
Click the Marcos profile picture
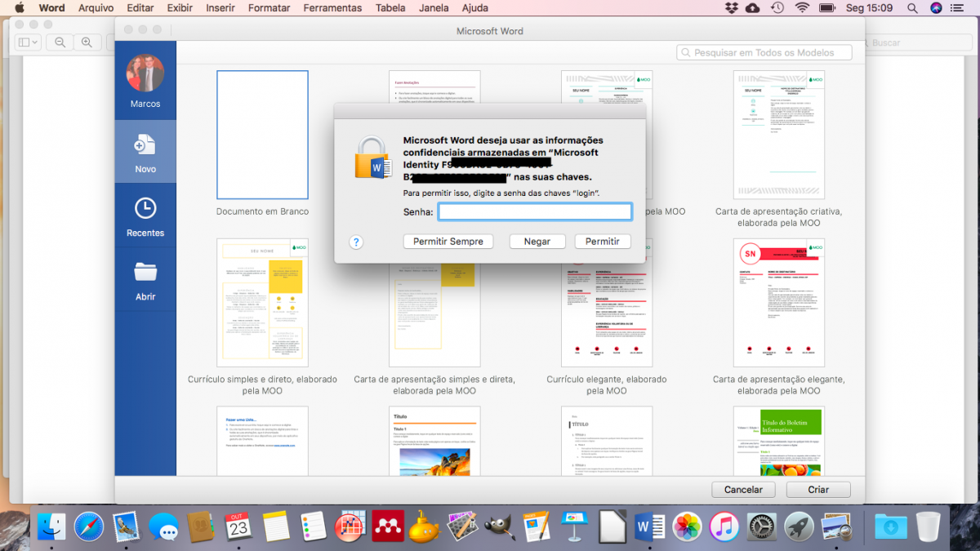click(145, 73)
